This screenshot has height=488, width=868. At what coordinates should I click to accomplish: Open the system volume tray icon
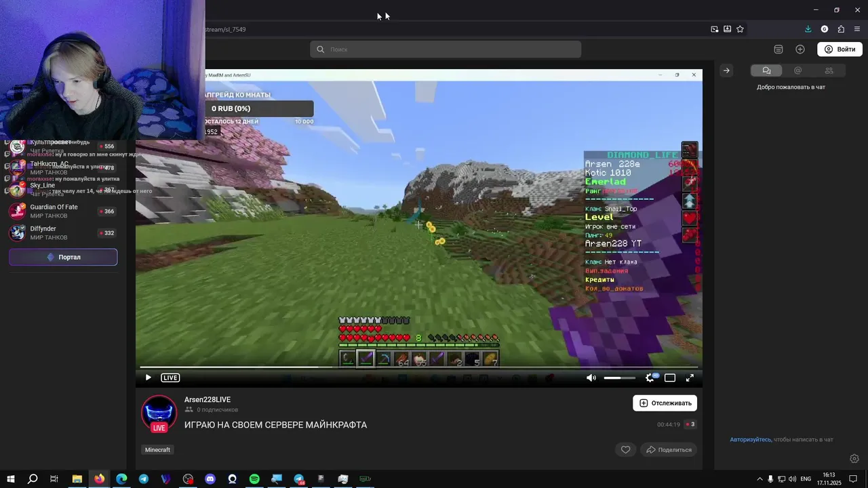point(793,479)
